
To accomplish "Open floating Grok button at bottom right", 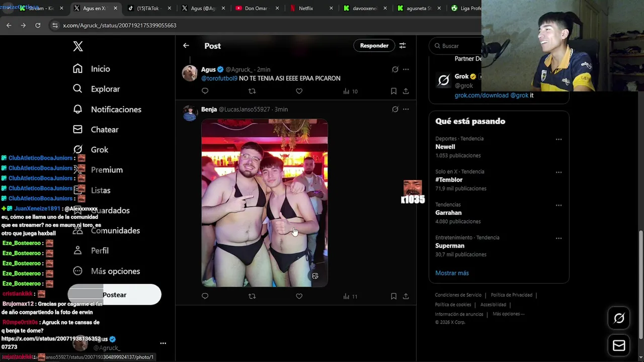I will [x=619, y=318].
